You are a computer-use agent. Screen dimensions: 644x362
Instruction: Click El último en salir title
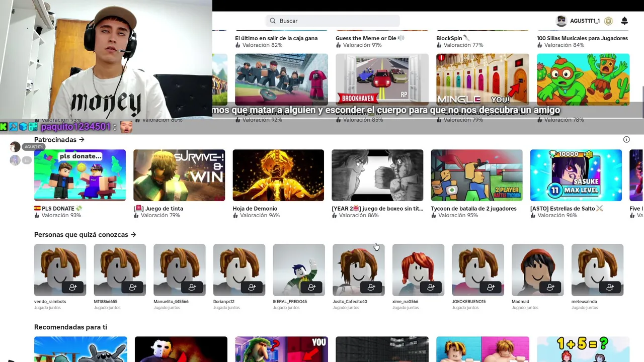click(x=276, y=38)
